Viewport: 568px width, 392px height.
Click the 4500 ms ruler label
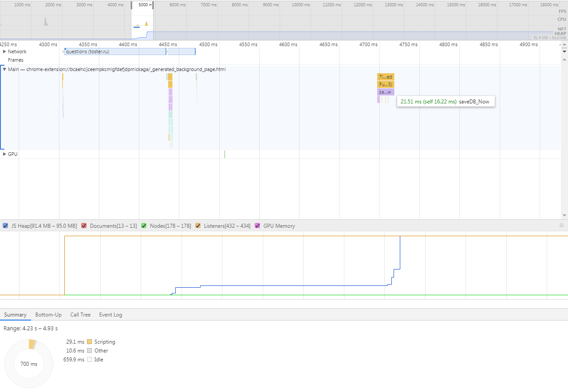pos(208,44)
